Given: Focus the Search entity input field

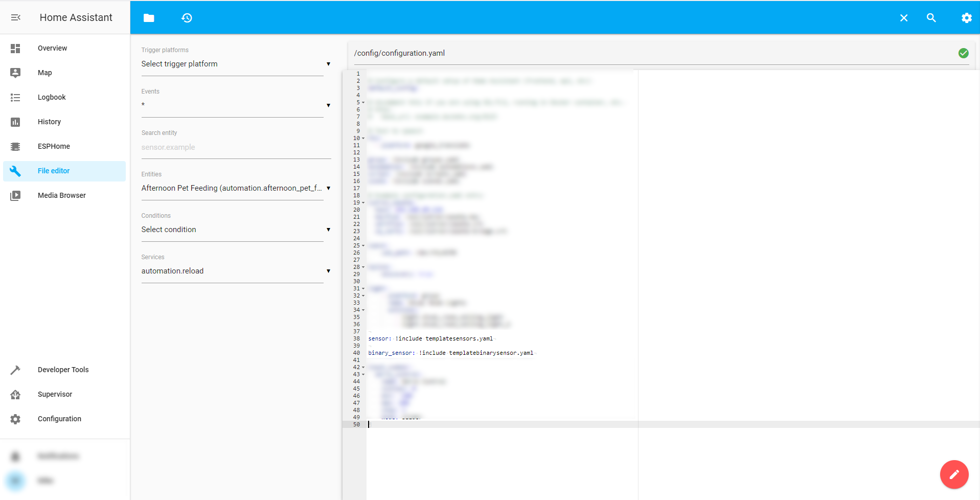Looking at the screenshot, I should click(x=236, y=147).
